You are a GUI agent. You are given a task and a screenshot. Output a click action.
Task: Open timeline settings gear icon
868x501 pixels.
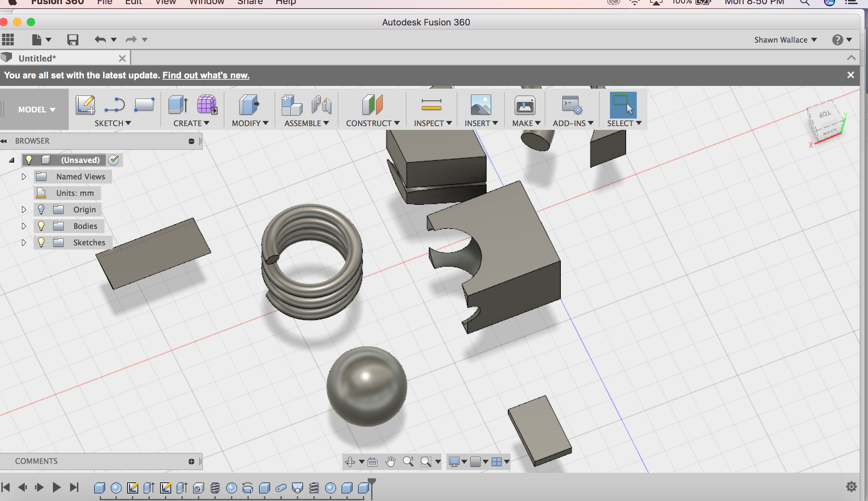[851, 487]
